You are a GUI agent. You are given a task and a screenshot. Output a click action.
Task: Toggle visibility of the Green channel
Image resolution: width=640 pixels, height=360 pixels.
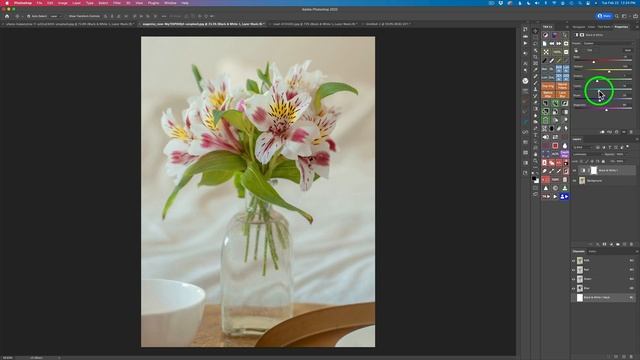click(x=573, y=279)
